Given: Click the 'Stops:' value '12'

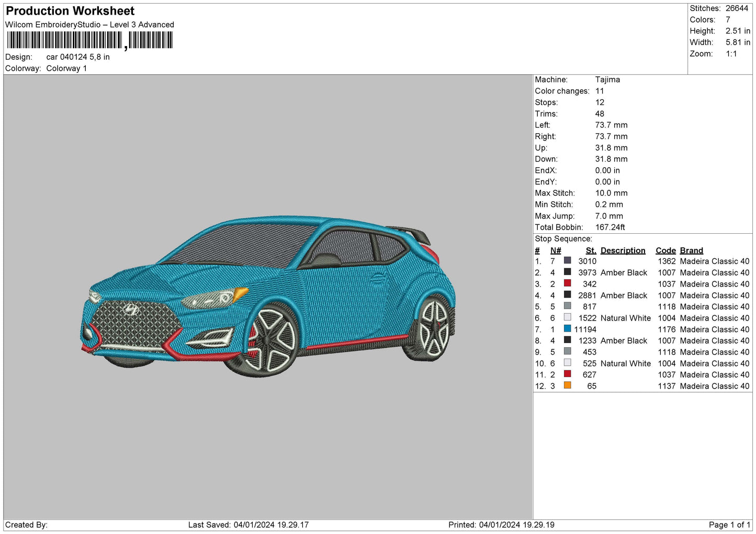Looking at the screenshot, I should (600, 103).
